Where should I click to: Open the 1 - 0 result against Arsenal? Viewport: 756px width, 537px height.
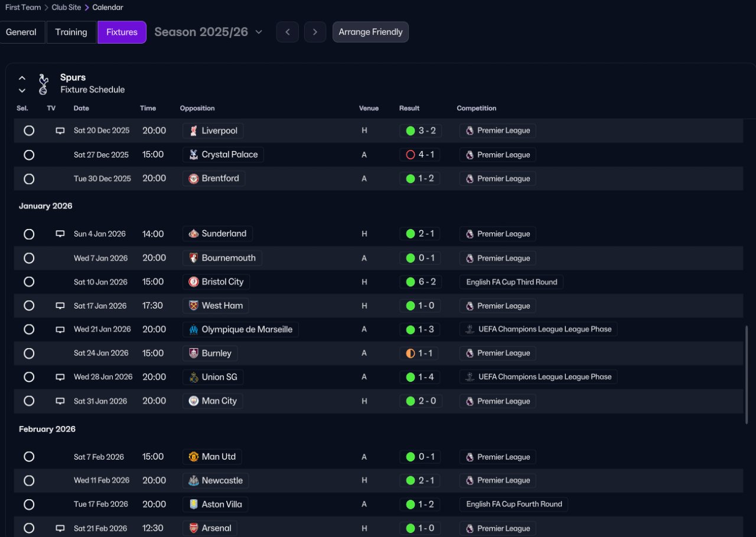(x=421, y=528)
